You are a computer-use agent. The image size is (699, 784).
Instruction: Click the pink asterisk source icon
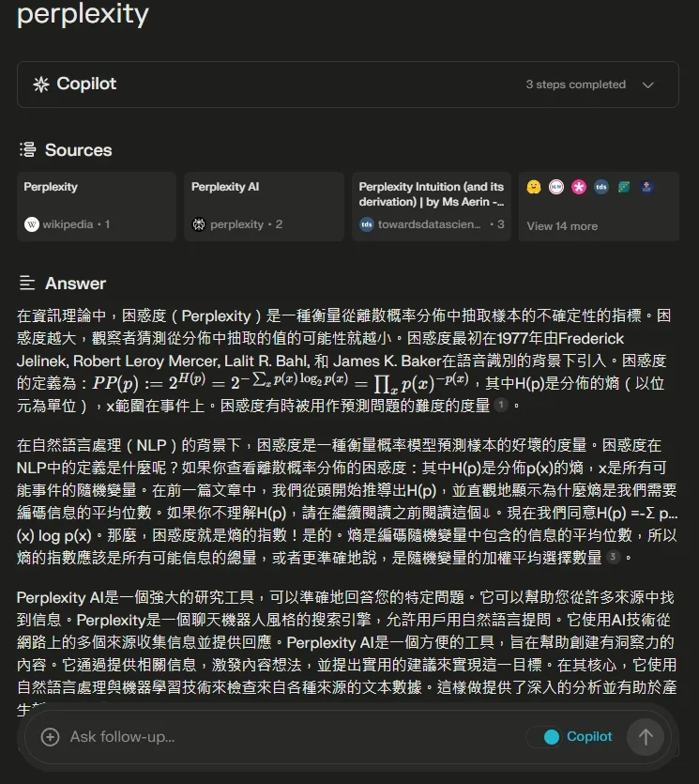pos(579,187)
